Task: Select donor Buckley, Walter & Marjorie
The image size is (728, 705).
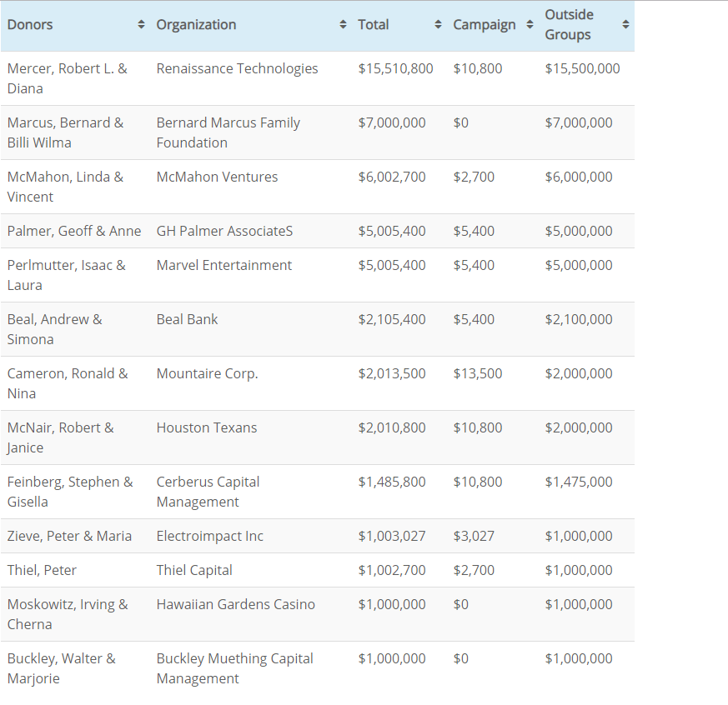Action: (62, 669)
